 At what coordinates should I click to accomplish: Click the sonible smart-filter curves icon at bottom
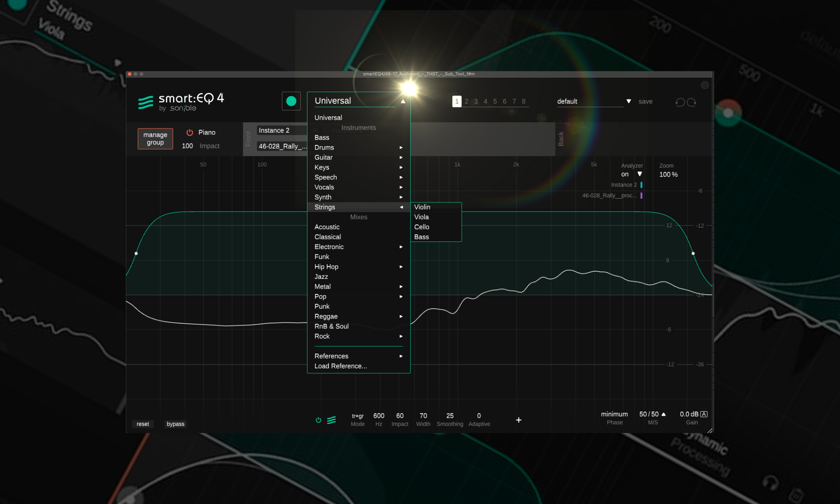coord(331,420)
